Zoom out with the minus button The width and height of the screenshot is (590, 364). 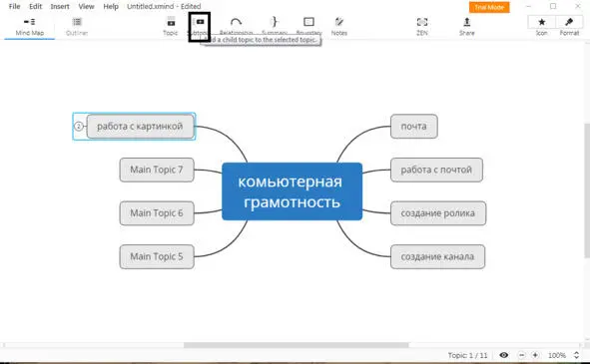point(521,355)
